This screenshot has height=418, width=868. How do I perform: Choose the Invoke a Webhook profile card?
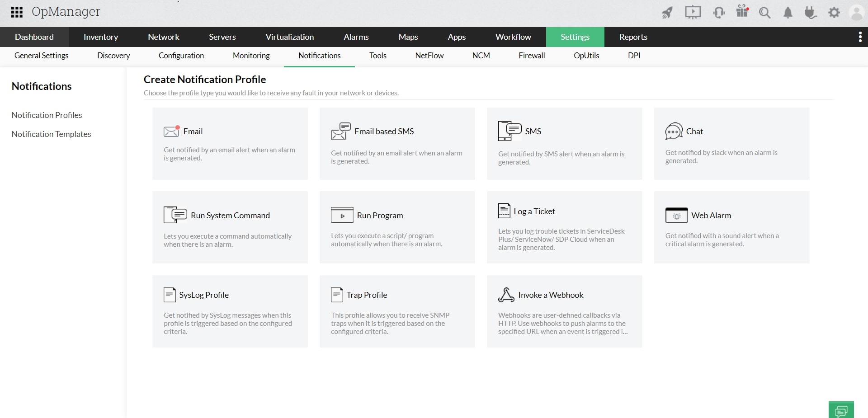564,311
